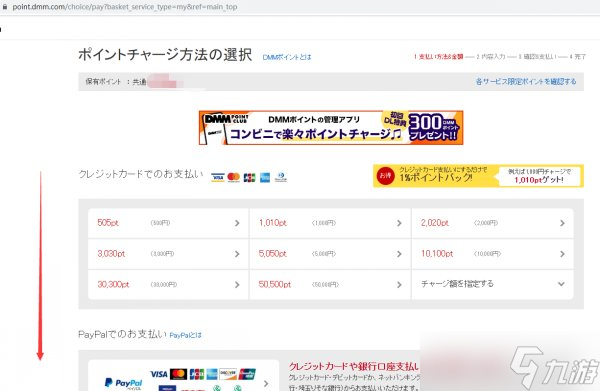Select the 3,030pt charge option
600x391 pixels.
[x=168, y=254]
